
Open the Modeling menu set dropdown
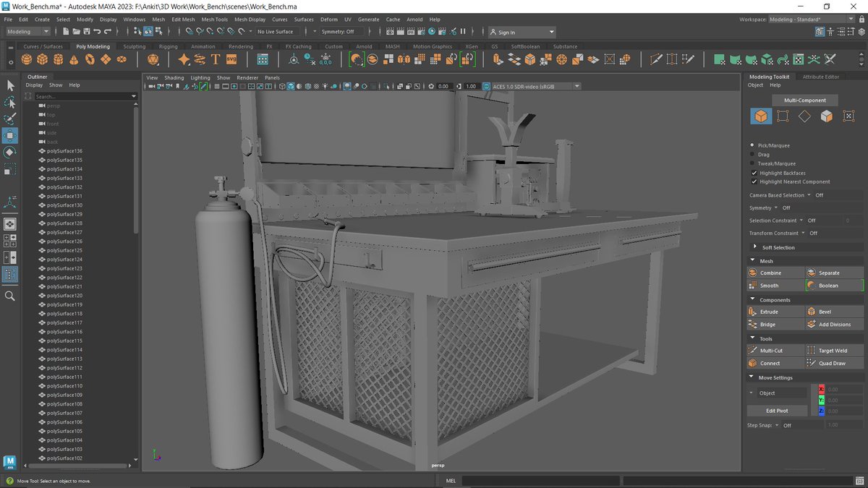[x=28, y=32]
